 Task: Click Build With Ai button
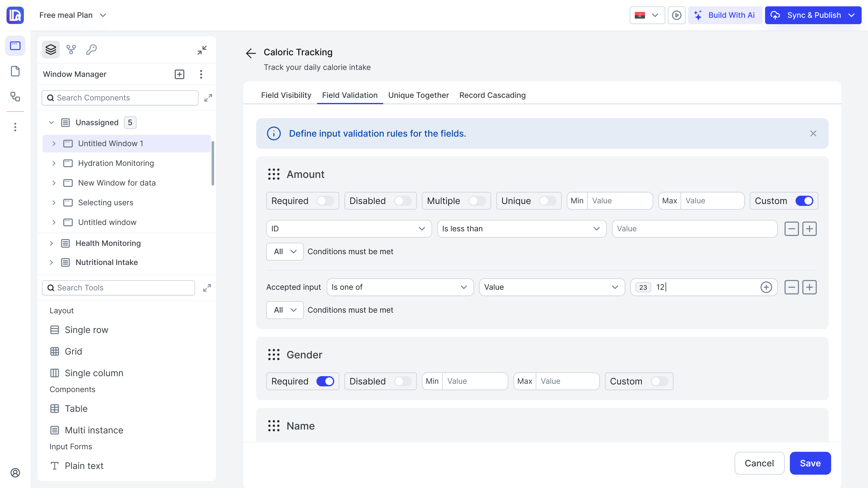point(725,15)
